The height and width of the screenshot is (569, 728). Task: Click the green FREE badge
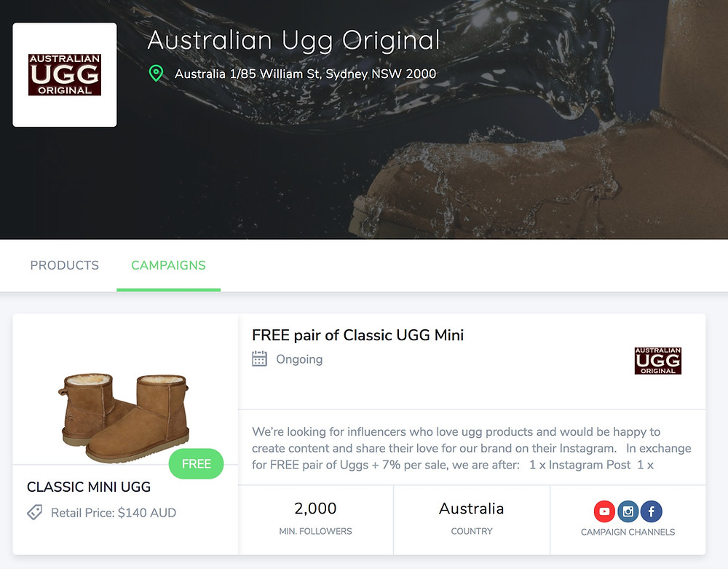click(196, 463)
